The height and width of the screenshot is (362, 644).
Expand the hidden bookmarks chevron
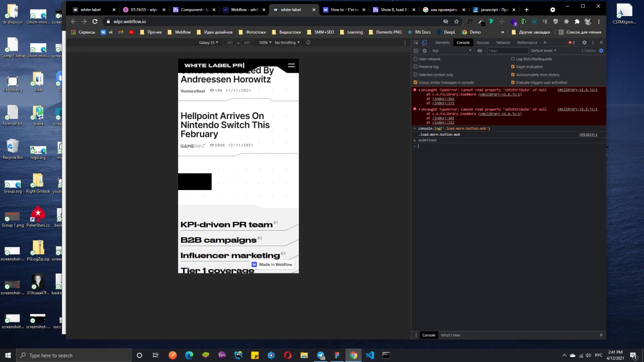pyautogui.click(x=502, y=32)
